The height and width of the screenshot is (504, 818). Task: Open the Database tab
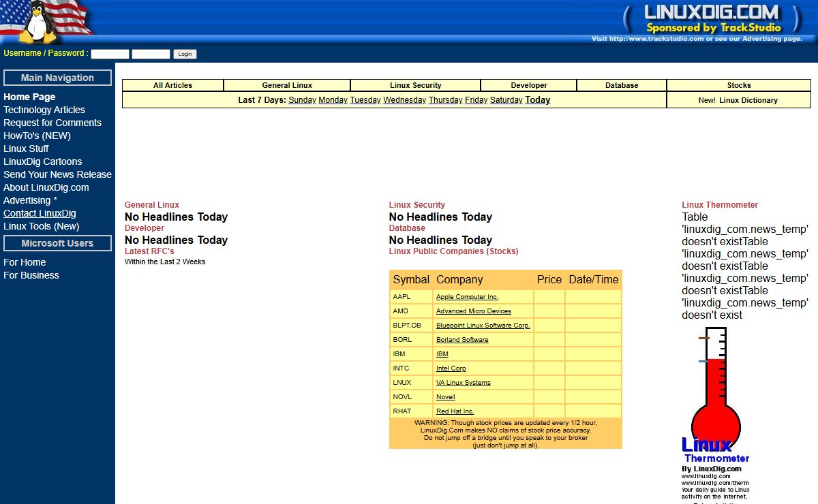(x=622, y=85)
